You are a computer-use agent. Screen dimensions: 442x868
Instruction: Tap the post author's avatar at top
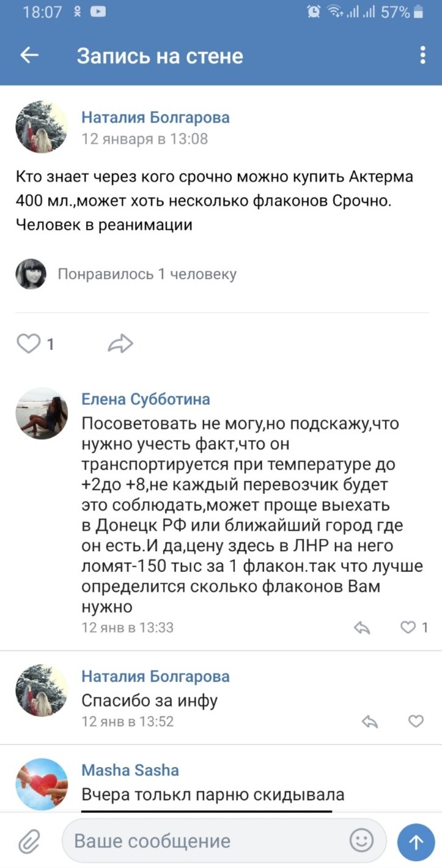(42, 127)
